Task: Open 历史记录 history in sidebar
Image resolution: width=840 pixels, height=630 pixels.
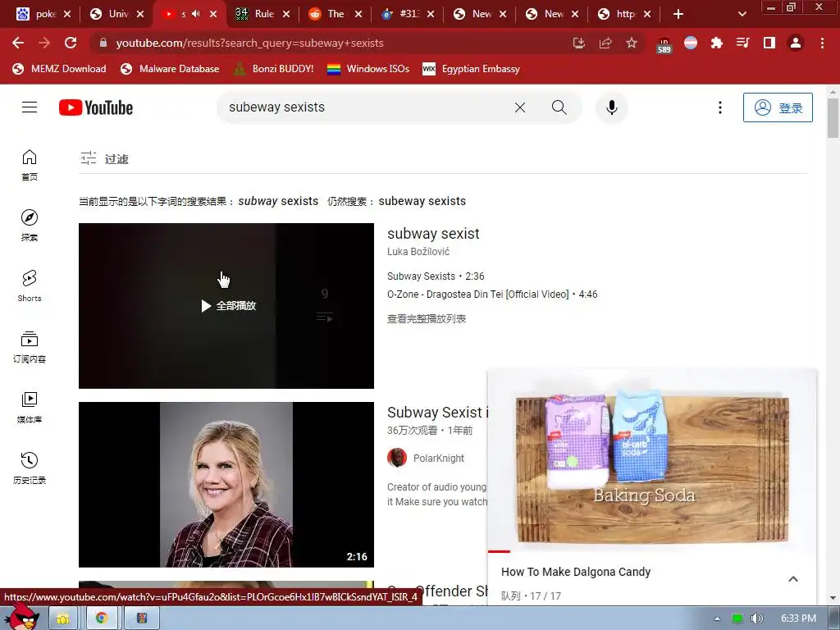Action: click(30, 468)
